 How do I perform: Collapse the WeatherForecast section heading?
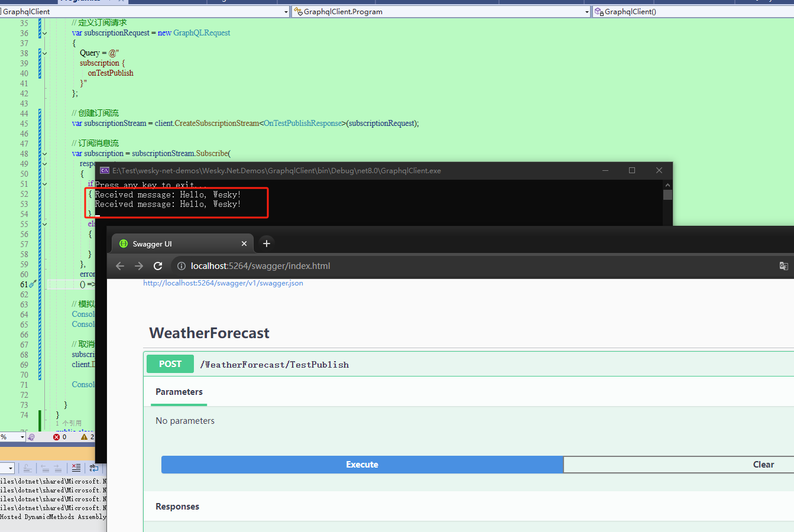[209, 333]
